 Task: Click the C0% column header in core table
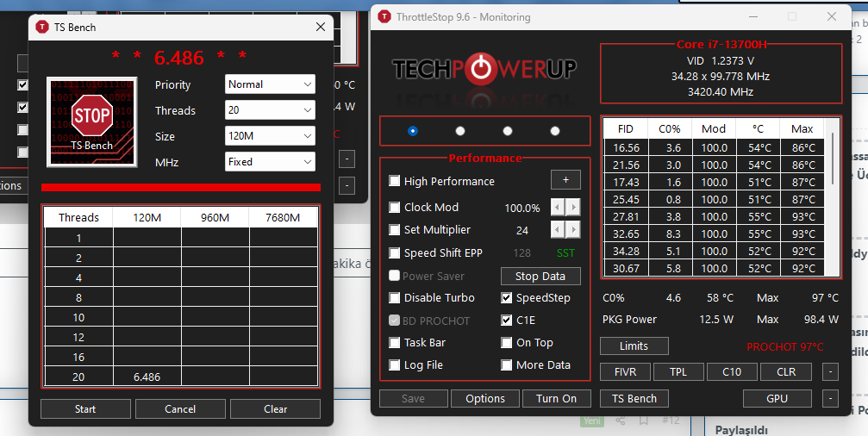pyautogui.click(x=670, y=129)
